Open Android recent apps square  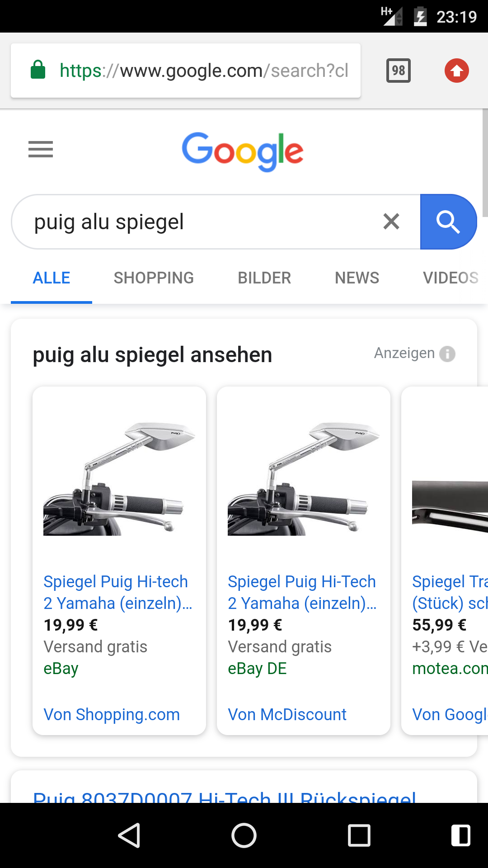(359, 835)
